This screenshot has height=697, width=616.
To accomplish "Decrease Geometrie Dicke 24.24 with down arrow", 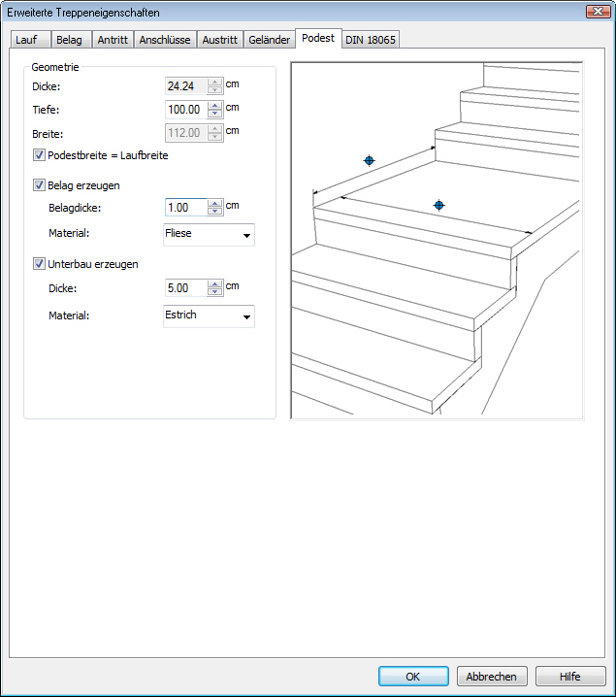I will (x=215, y=90).
